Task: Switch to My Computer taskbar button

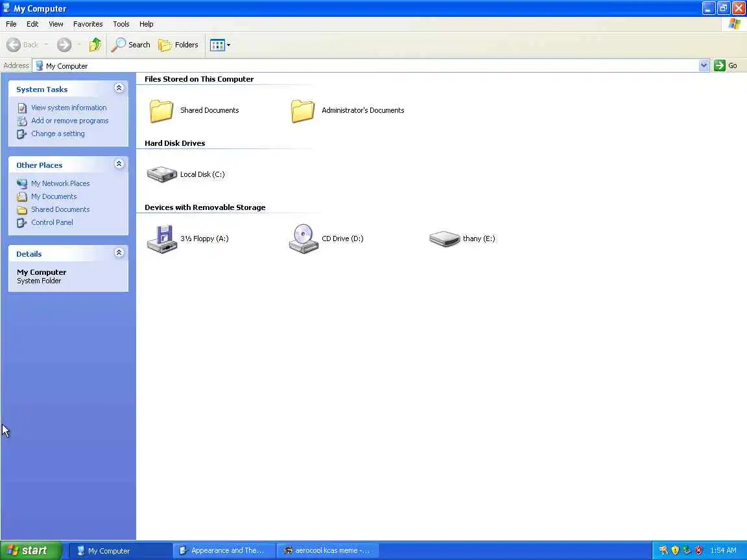Action: click(x=121, y=550)
